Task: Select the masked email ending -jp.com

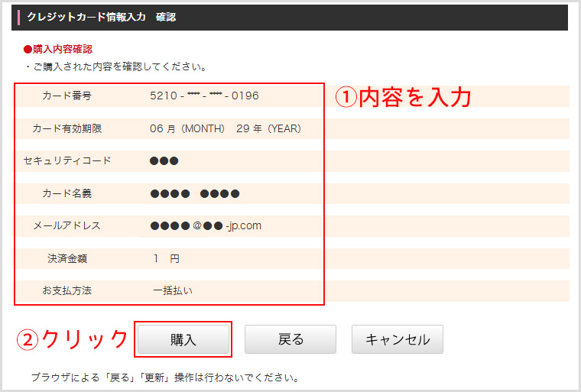Action: pos(206,226)
